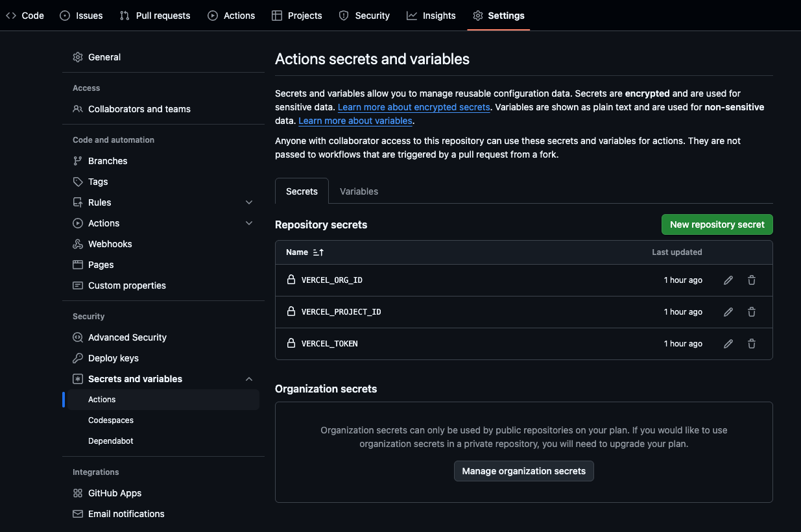Switch to the Variables tab
The image size is (801, 532).
(x=359, y=191)
